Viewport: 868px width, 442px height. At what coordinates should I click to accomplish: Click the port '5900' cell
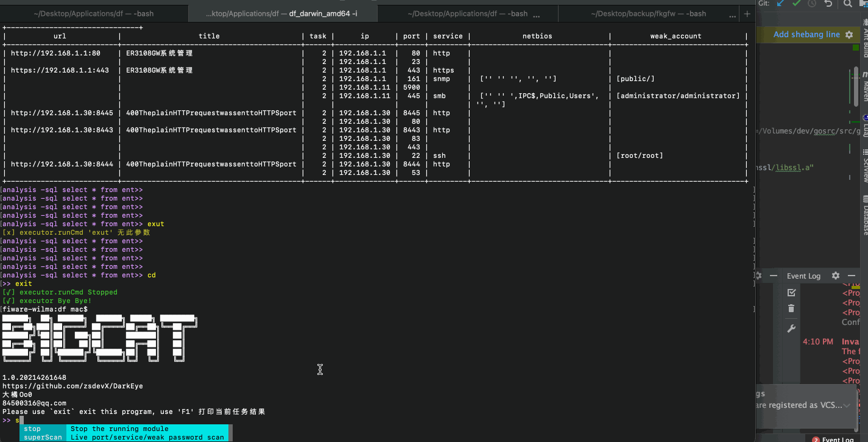click(411, 87)
